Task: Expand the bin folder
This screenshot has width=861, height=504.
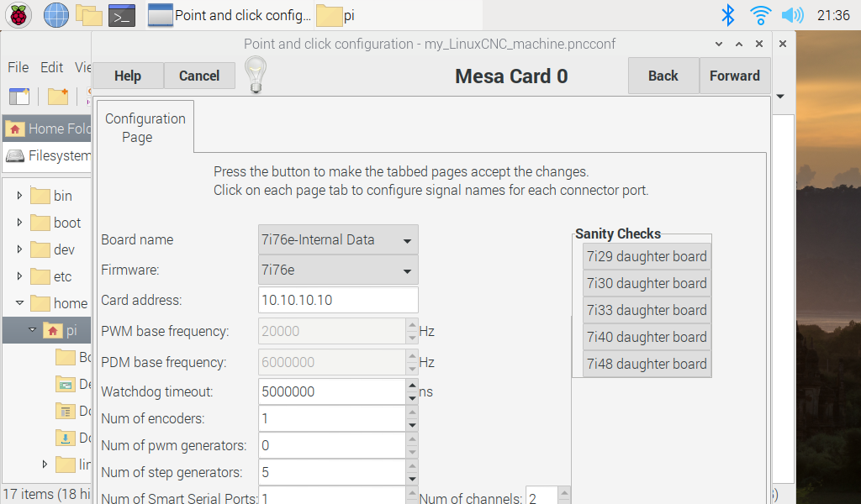Action: (x=20, y=195)
